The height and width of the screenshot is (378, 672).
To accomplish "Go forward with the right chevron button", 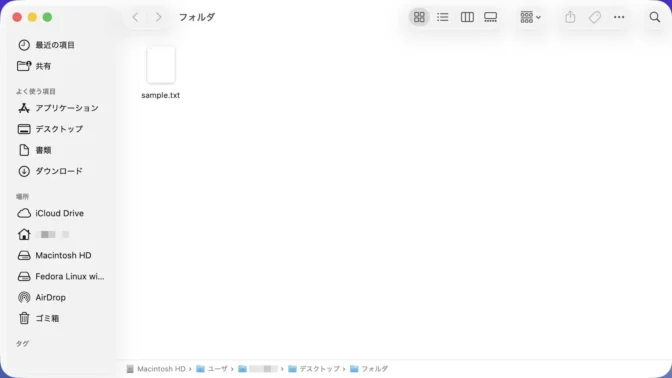I will point(159,17).
